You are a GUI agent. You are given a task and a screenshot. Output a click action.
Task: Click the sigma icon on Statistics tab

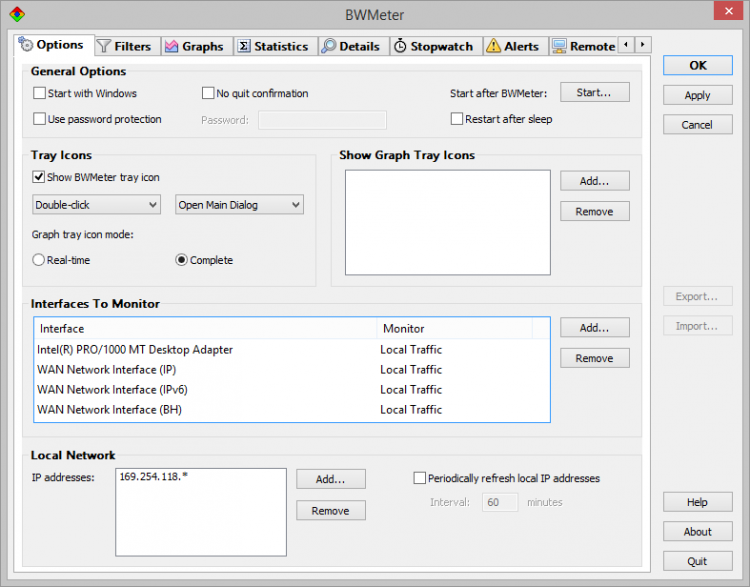pos(244,46)
